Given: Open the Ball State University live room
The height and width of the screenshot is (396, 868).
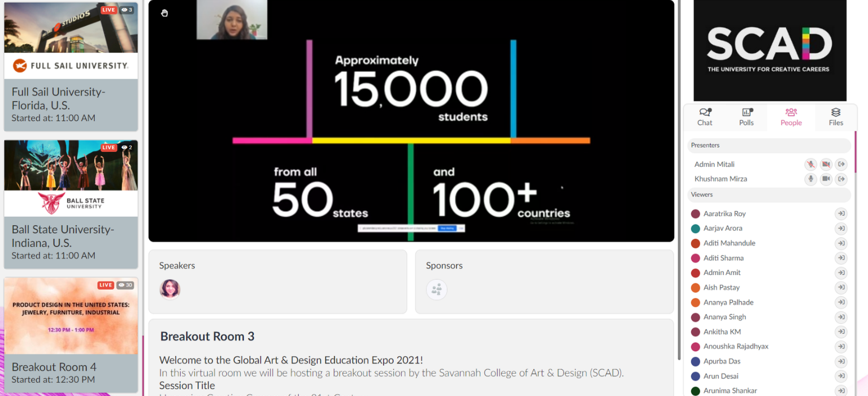Looking at the screenshot, I should pyautogui.click(x=71, y=204).
